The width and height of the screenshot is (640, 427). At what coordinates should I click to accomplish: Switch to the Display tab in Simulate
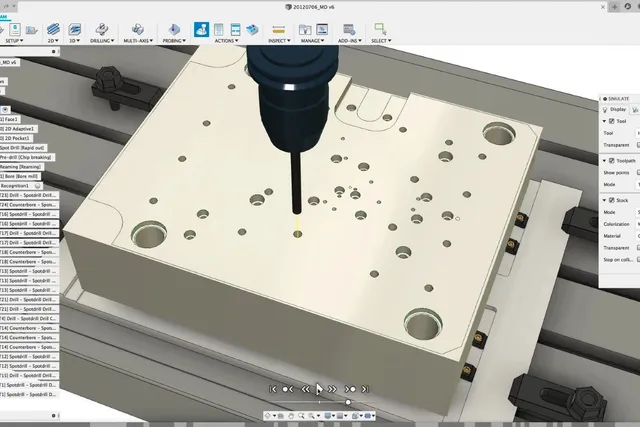point(614,109)
